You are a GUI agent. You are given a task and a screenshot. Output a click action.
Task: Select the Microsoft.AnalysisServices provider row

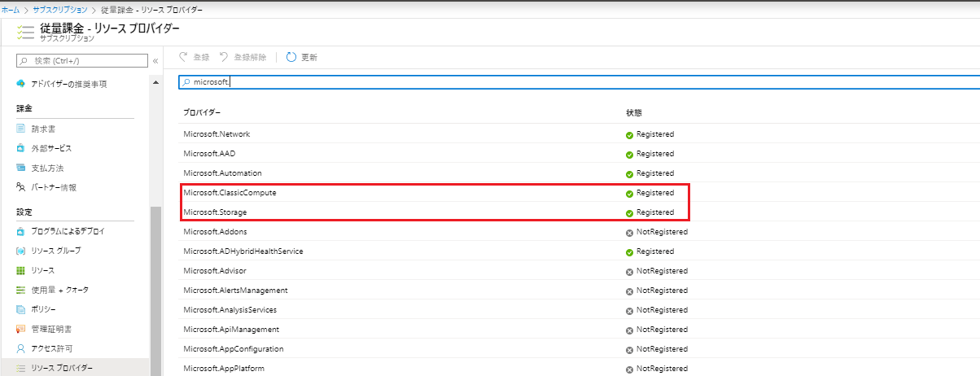coord(580,309)
